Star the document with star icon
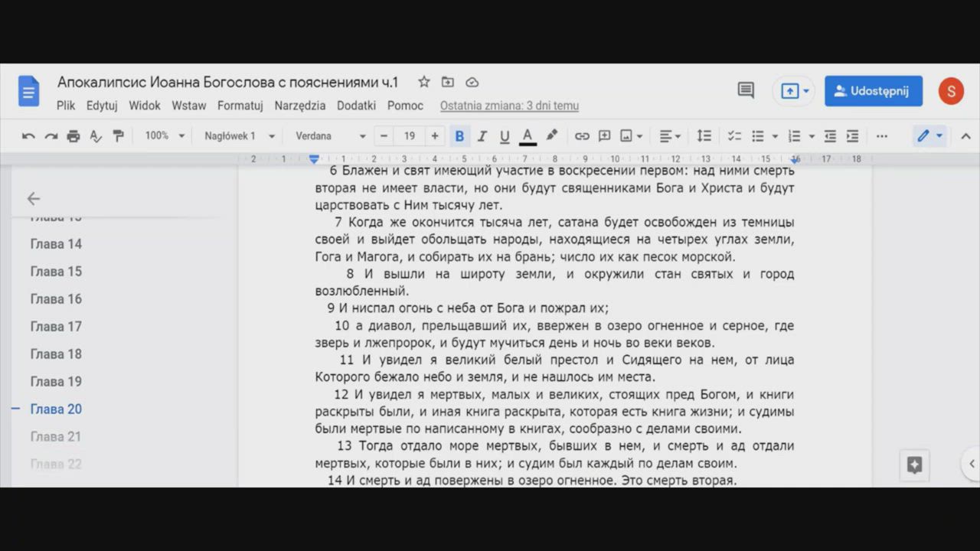Viewport: 980px width, 551px height. pyautogui.click(x=423, y=82)
